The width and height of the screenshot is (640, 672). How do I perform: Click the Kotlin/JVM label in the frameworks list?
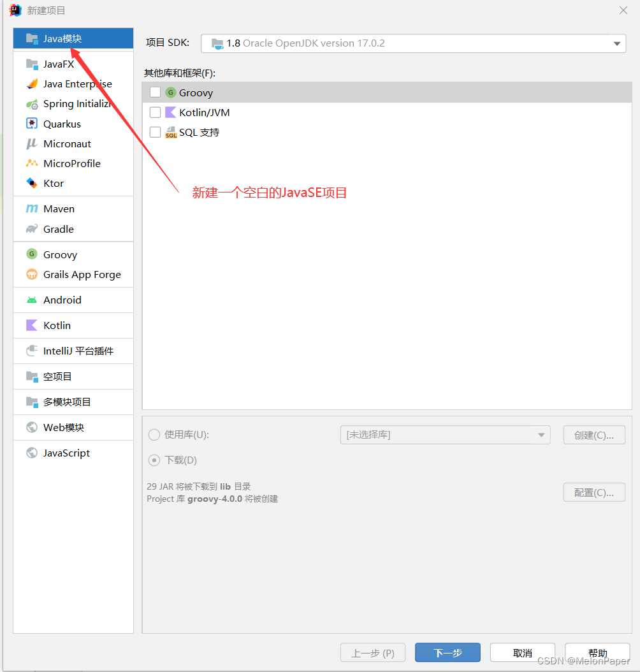point(205,113)
